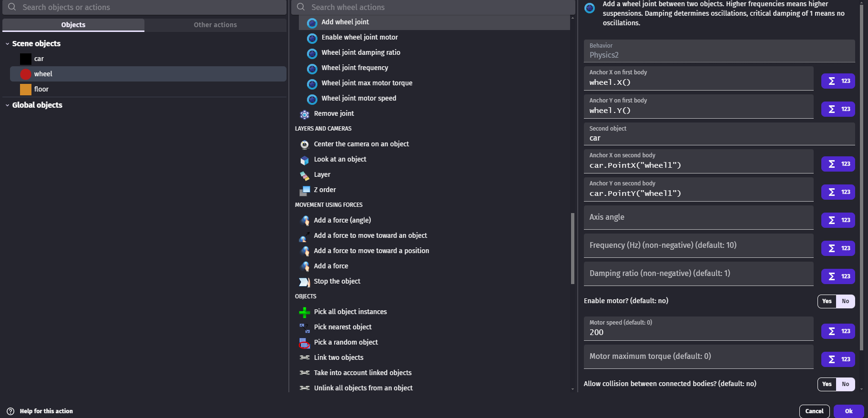This screenshot has height=418, width=868.
Task: Select the Stop the object icon
Action: pos(305,282)
